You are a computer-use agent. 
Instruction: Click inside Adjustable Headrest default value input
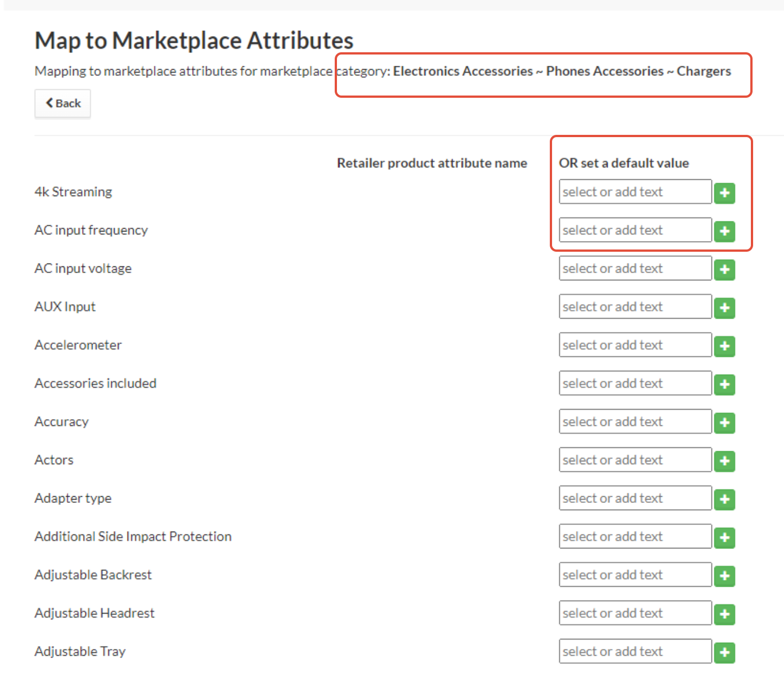634,613
